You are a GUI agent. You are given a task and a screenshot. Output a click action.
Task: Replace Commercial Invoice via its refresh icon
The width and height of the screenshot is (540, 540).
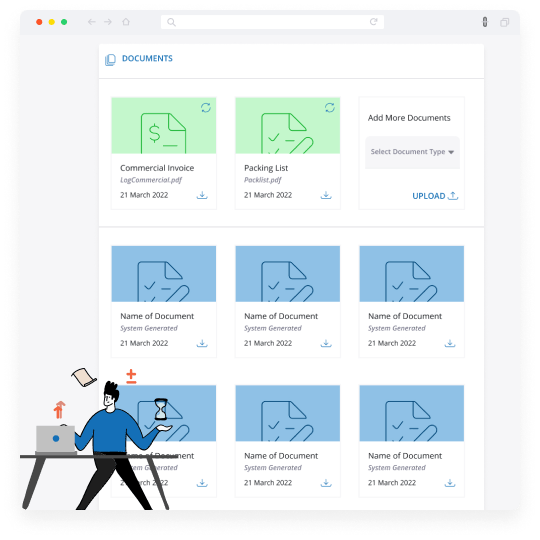(x=206, y=108)
